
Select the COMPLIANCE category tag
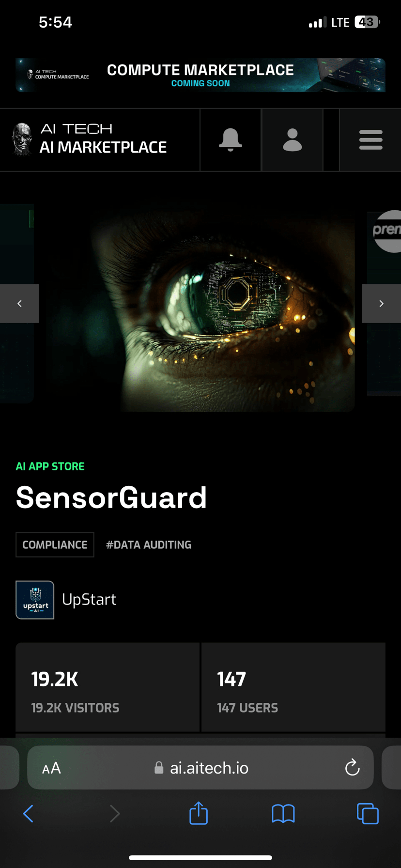[x=55, y=545]
